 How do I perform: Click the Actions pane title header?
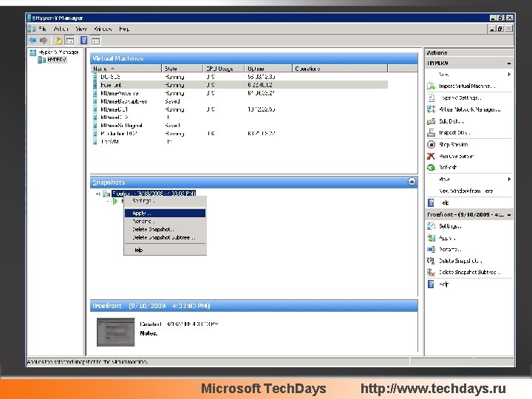click(x=468, y=52)
